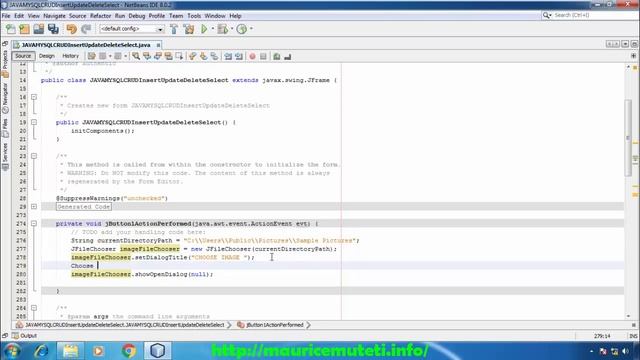Open the Debug Project dropdown arrow
The width and height of the screenshot is (640, 360).
tap(232, 29)
